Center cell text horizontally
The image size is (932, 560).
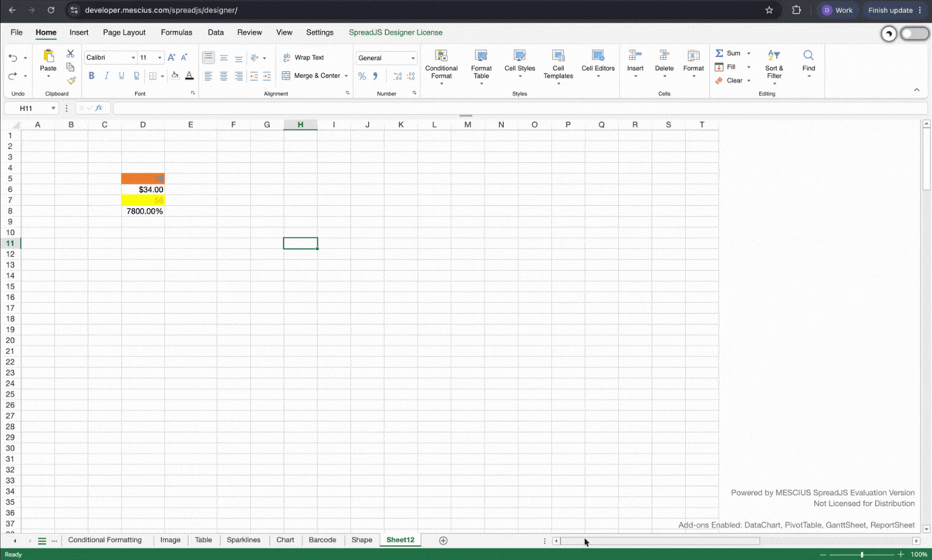224,76
